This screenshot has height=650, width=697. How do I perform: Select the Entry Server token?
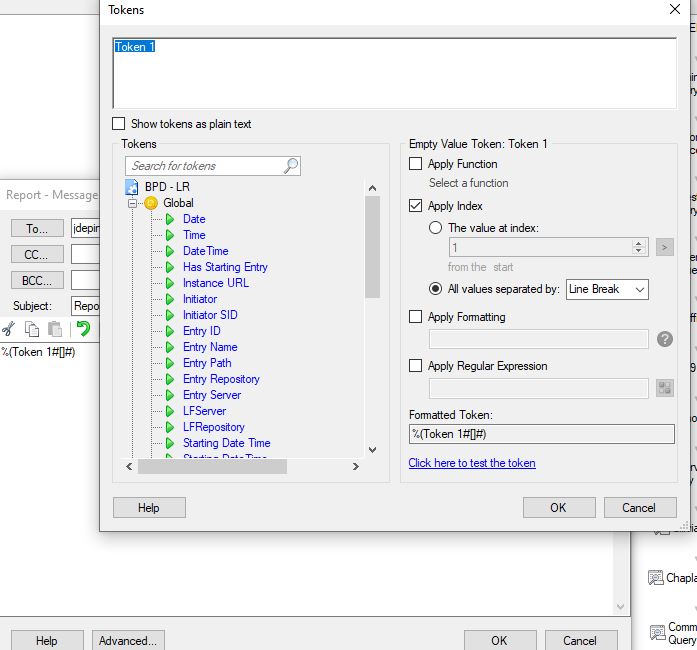pyautogui.click(x=212, y=395)
